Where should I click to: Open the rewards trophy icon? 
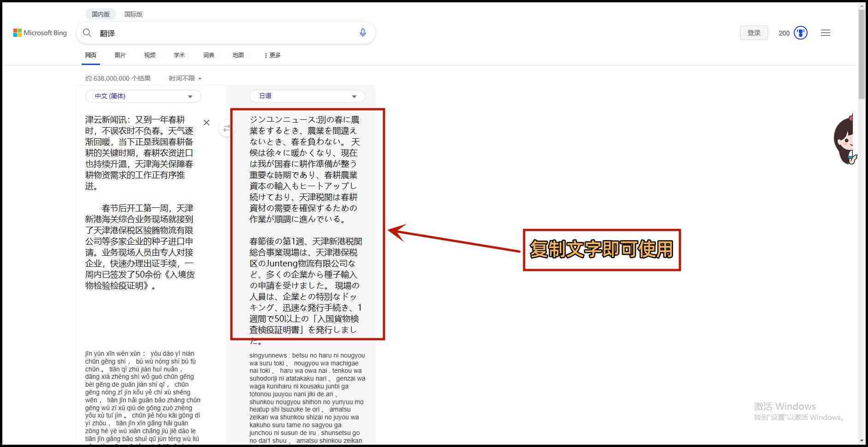coord(801,33)
